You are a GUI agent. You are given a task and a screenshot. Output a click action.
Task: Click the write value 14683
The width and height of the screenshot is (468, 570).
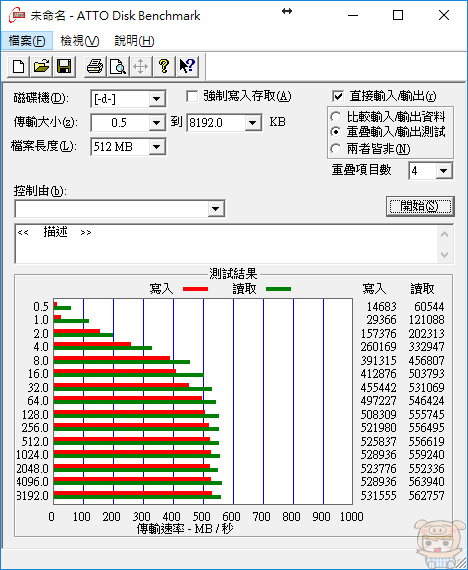click(x=381, y=307)
